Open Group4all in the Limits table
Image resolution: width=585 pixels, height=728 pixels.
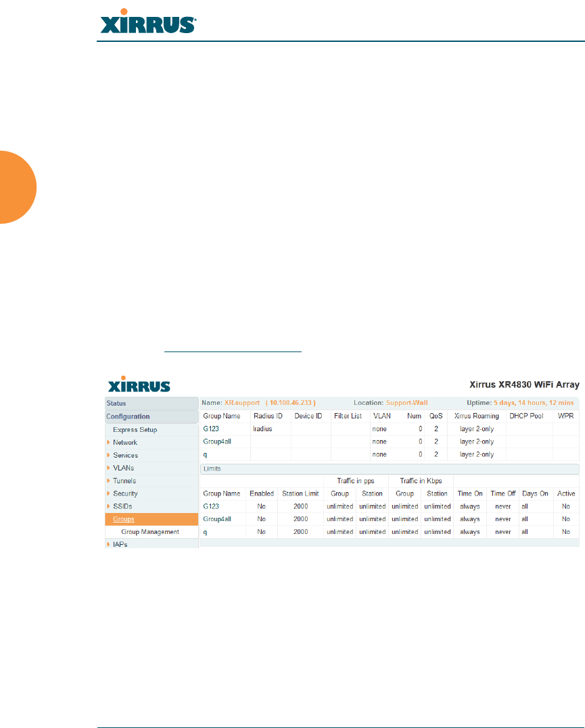[x=217, y=519]
